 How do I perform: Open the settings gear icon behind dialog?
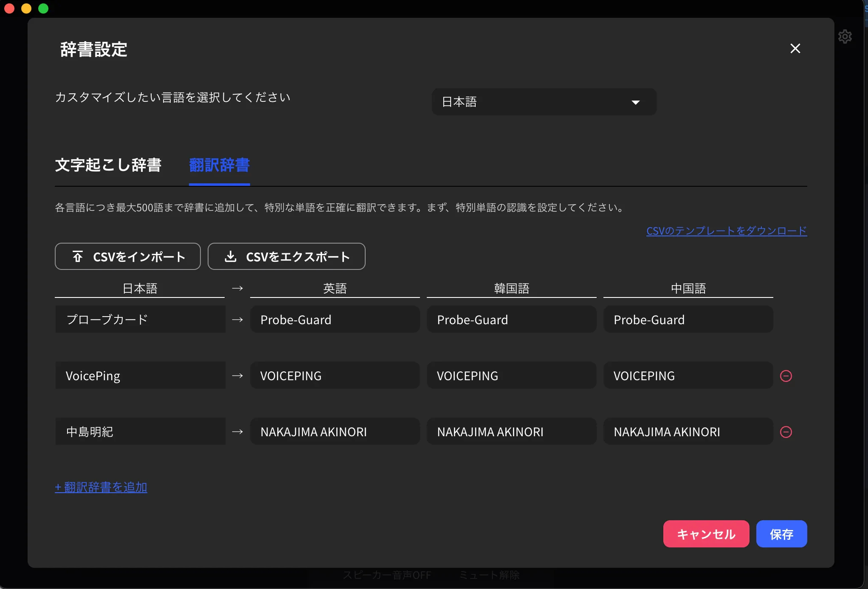(x=845, y=36)
